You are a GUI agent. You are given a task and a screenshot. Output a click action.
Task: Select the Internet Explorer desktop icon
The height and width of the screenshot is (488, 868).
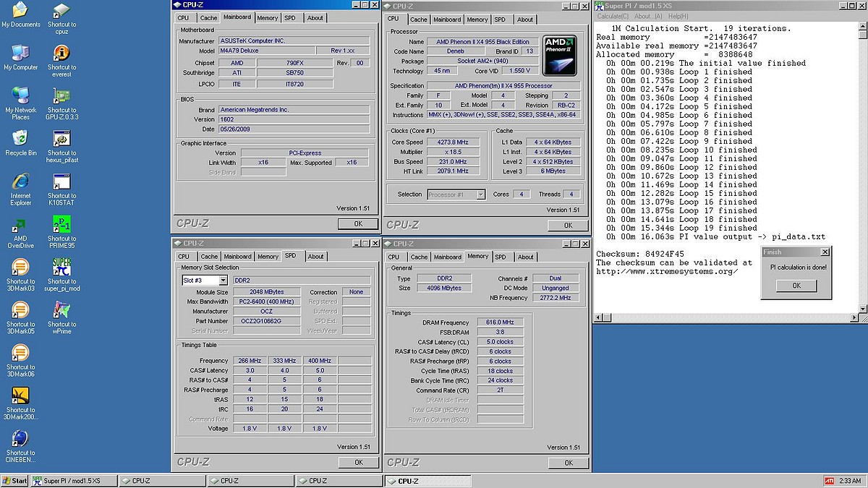tap(21, 189)
